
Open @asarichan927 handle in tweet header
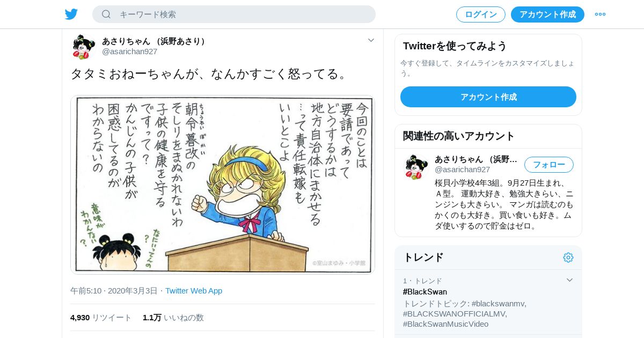click(x=129, y=52)
